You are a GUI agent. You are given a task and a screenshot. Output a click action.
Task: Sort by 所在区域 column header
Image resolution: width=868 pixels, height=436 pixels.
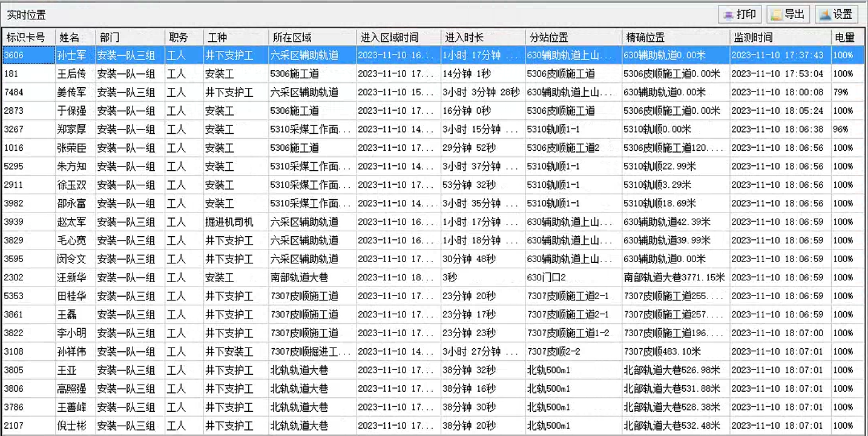click(x=312, y=38)
